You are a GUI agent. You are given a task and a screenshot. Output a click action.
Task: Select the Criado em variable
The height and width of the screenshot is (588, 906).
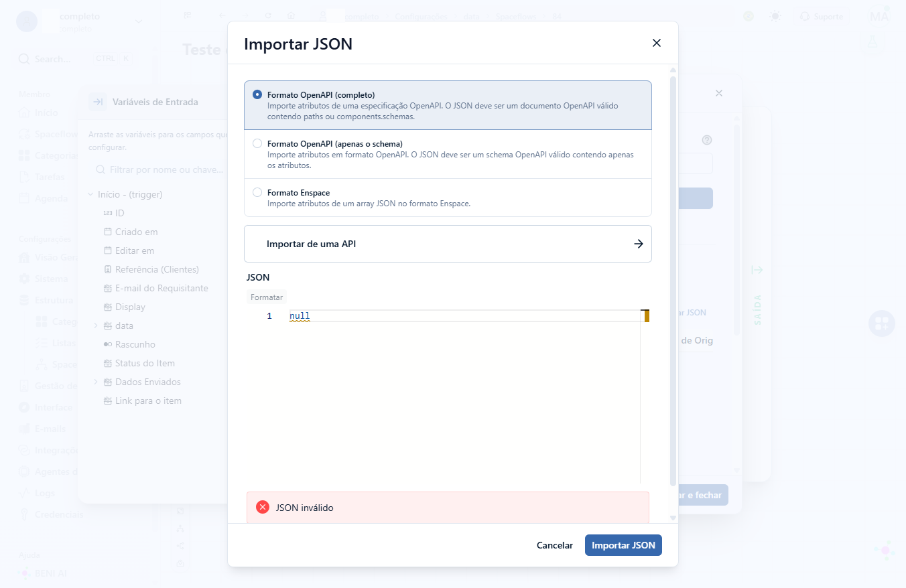[x=131, y=232]
